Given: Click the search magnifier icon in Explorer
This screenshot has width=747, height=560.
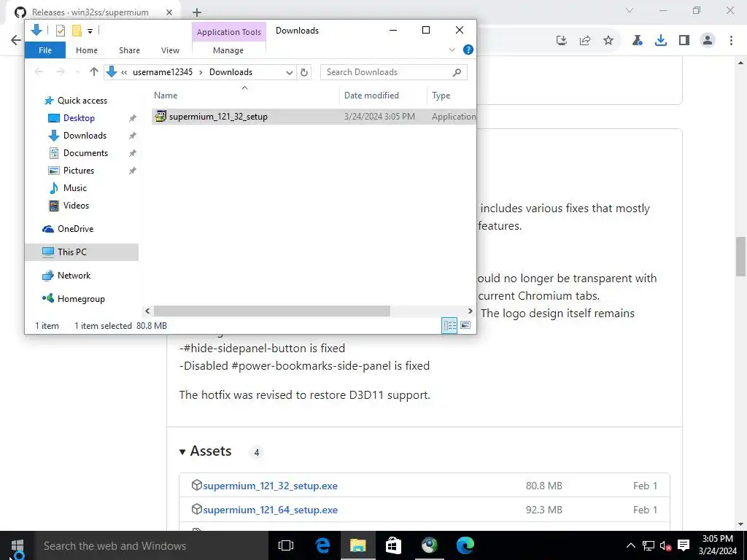Looking at the screenshot, I should click(457, 72).
